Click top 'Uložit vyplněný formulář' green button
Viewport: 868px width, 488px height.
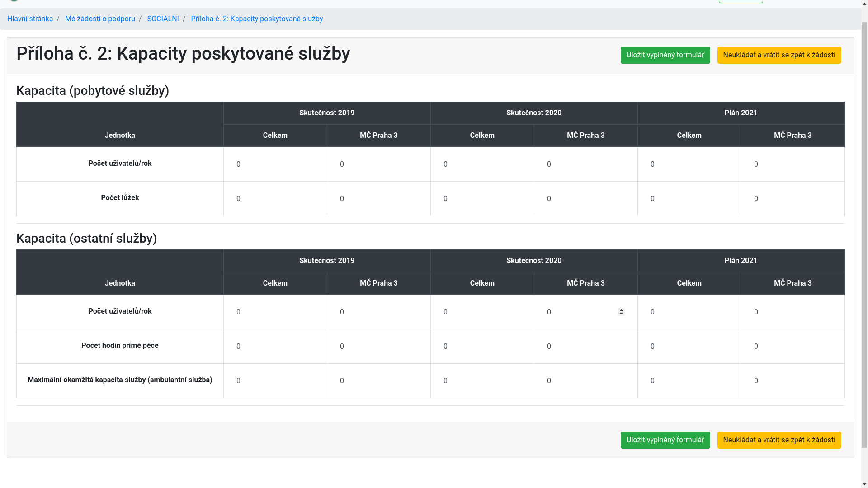(x=665, y=55)
